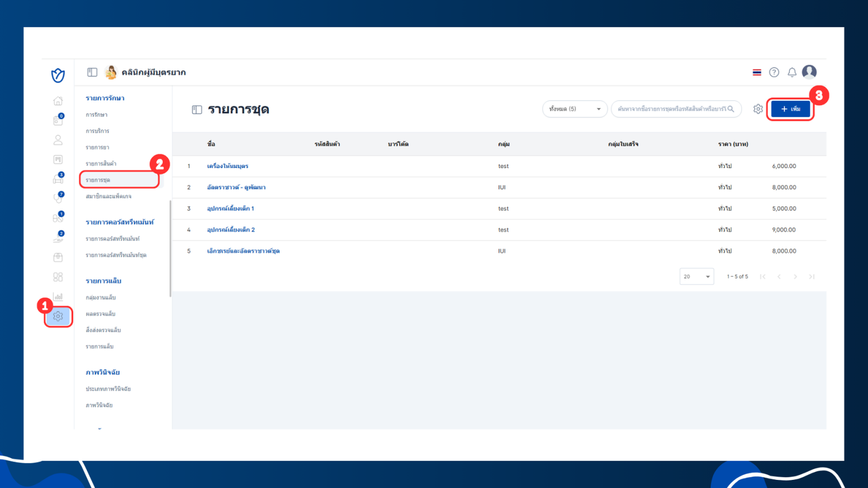Open the bar chart reports icon
This screenshot has width=868, height=488.
point(58,296)
